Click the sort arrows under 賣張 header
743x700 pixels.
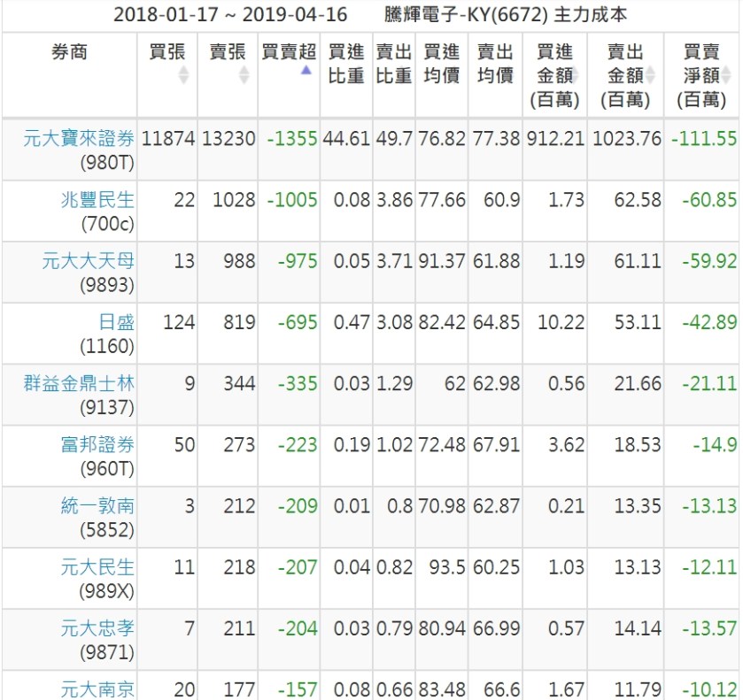click(x=244, y=77)
